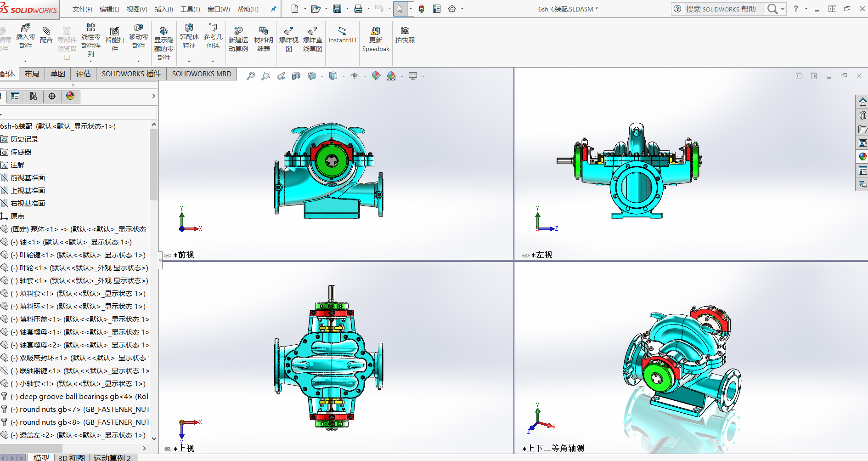The height and width of the screenshot is (461, 868).
Task: Switch to the 运动算例 2 tab
Action: click(x=113, y=457)
